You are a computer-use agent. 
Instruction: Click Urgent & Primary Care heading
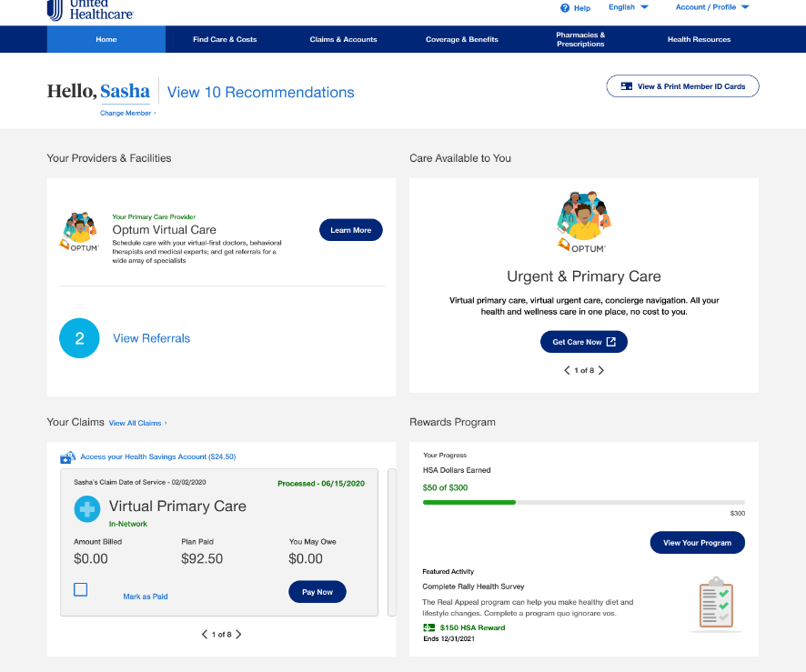tap(584, 276)
